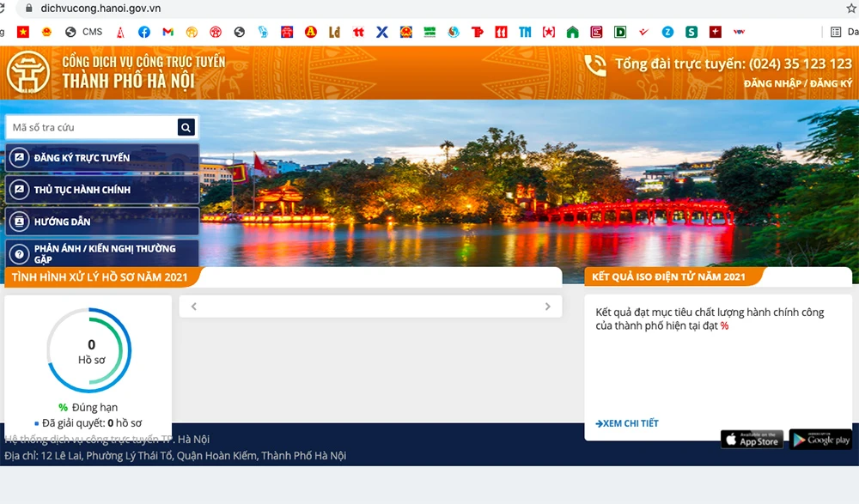The height and width of the screenshot is (504, 859).
Task: Click the Hanoi portal emblem logo
Action: [x=27, y=72]
